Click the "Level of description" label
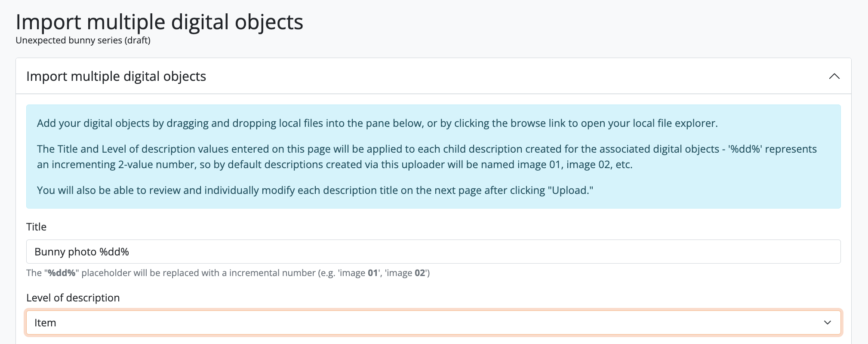868x344 pixels. (x=73, y=298)
